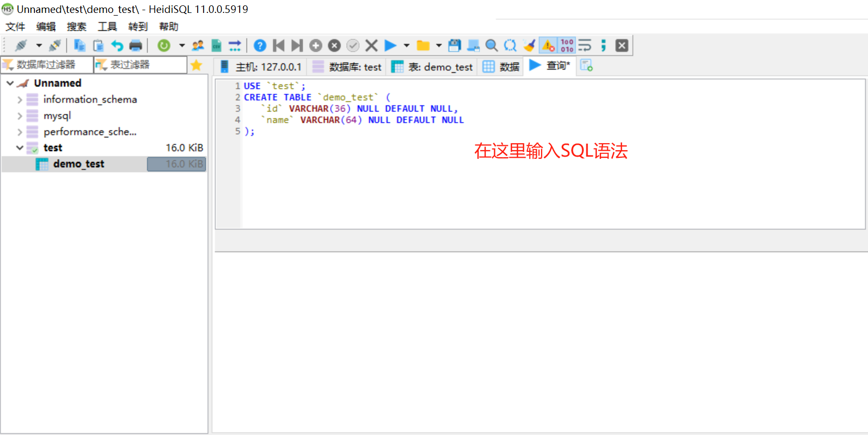Expand the information_schema database node

[20, 100]
